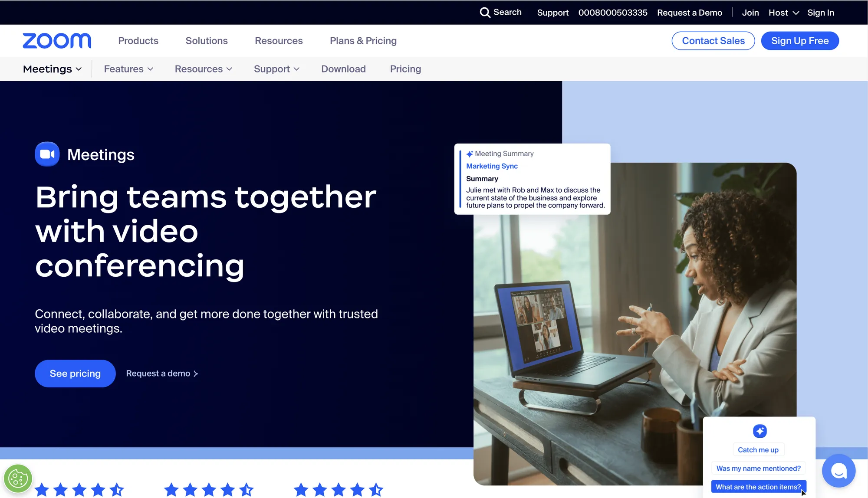The height and width of the screenshot is (498, 868).
Task: Open the cookie preferences icon
Action: click(x=18, y=479)
